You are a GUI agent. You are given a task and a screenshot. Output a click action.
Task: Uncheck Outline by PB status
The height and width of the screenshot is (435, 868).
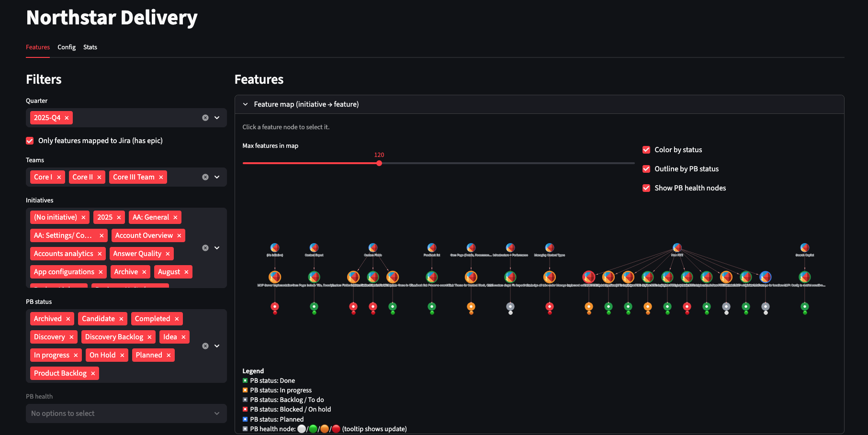pyautogui.click(x=646, y=168)
